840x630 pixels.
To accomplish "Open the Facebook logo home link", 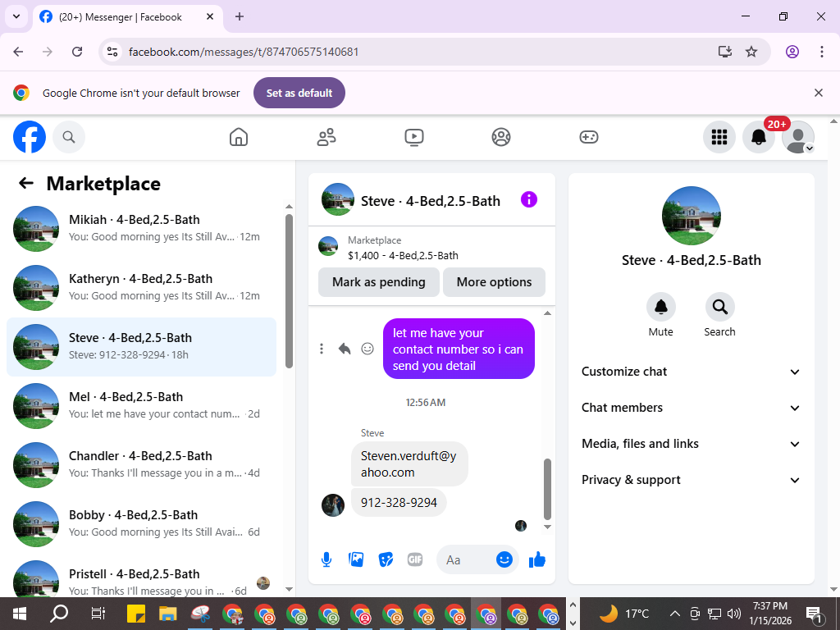I will click(x=30, y=137).
